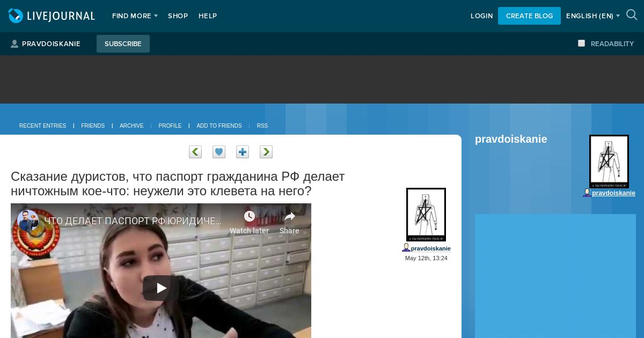Image resolution: width=644 pixels, height=338 pixels.
Task: Click the YouTube channel avatar on video
Action: tap(27, 221)
